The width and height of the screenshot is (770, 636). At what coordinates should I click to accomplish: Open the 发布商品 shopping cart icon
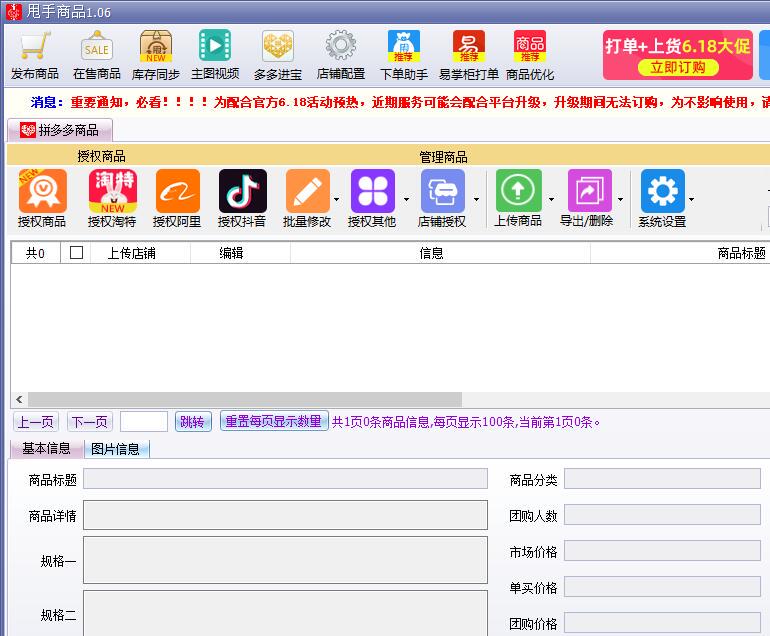click(x=35, y=47)
